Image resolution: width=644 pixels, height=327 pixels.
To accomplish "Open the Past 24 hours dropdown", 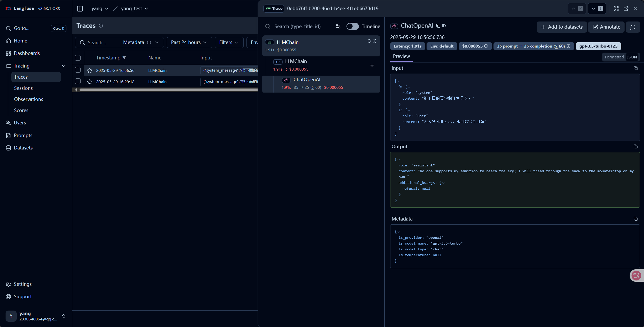I will click(189, 42).
